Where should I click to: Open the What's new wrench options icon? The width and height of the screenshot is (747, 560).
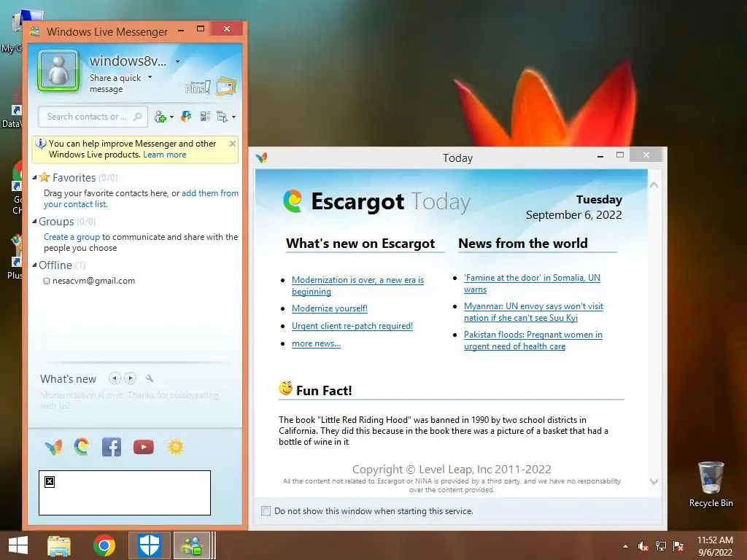pos(150,378)
